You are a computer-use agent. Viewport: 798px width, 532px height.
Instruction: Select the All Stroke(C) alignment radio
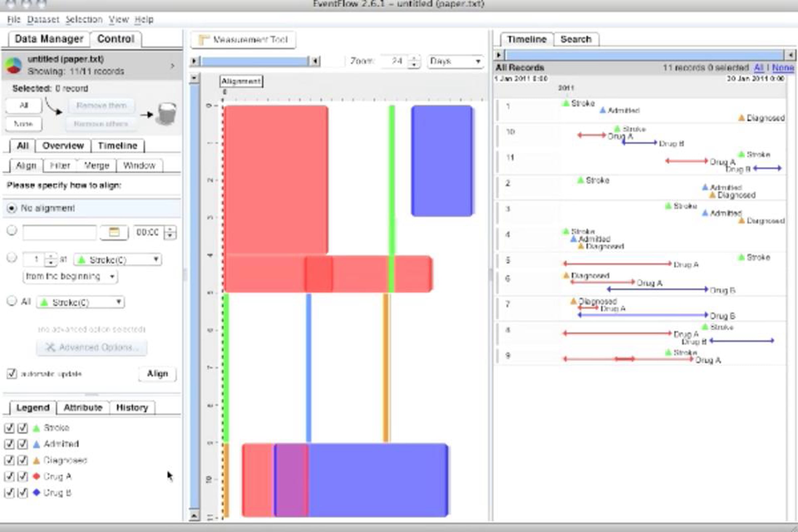tap(12, 301)
